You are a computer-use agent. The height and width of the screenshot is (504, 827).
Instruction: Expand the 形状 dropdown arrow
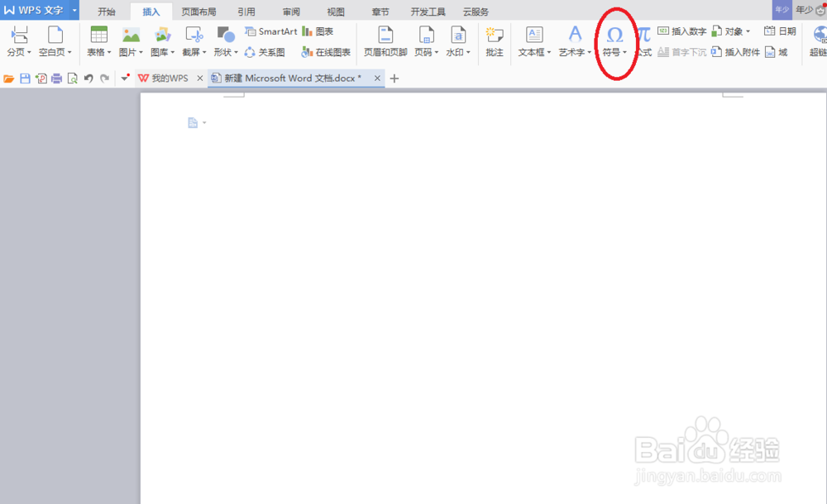click(236, 52)
